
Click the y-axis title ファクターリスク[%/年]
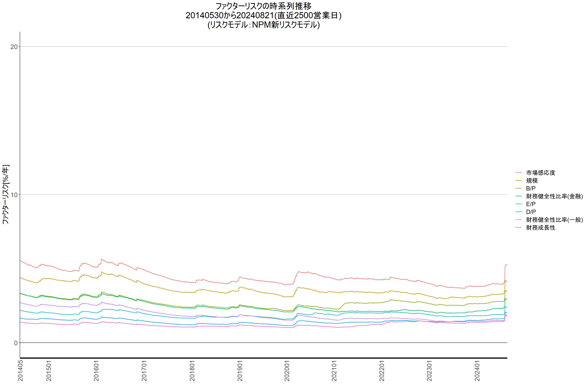point(6,194)
